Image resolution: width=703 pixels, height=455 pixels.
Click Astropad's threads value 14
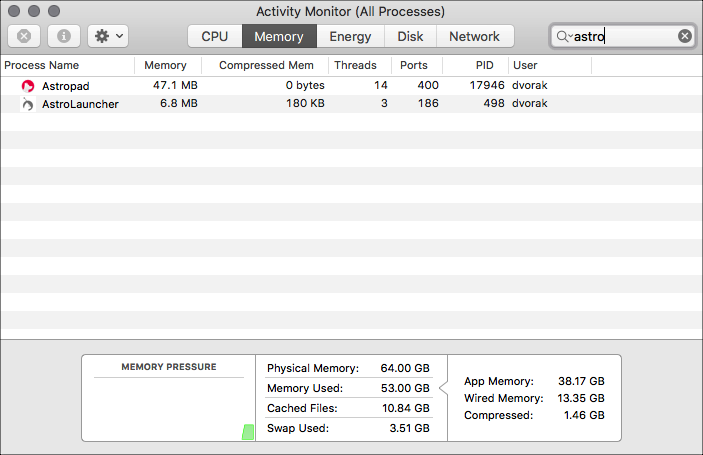[381, 85]
